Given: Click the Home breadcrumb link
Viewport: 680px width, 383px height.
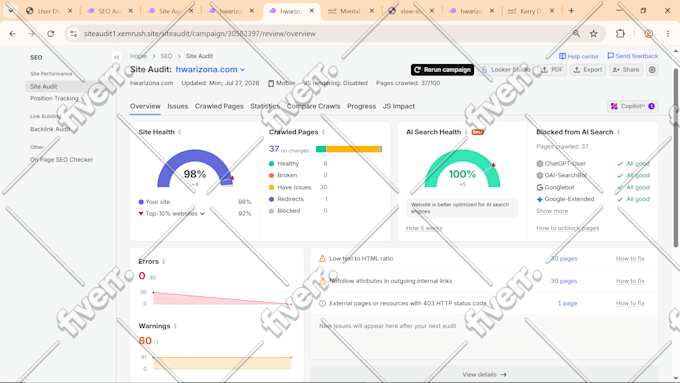Looking at the screenshot, I should (x=138, y=56).
